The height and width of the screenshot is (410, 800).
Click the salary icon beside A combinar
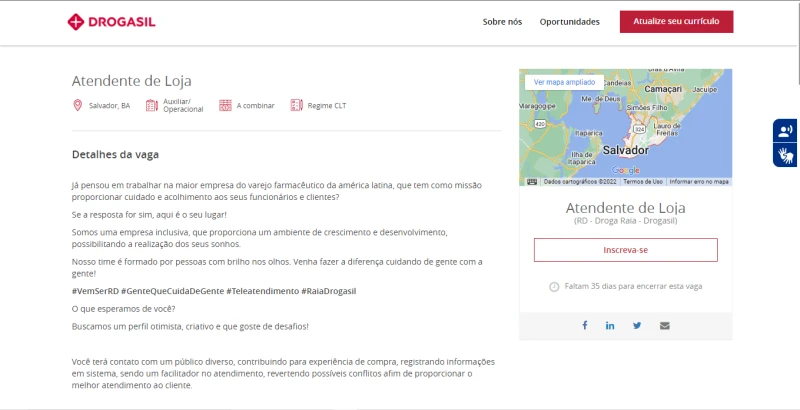[225, 106]
